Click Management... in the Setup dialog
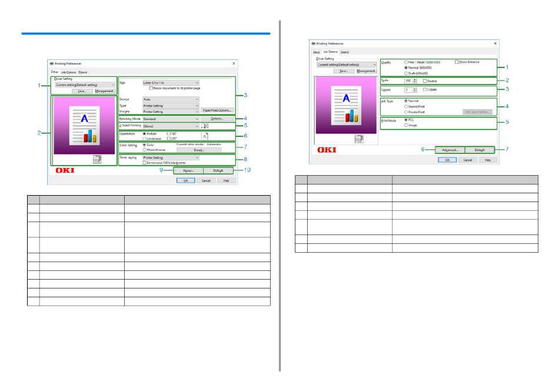 pos(105,91)
